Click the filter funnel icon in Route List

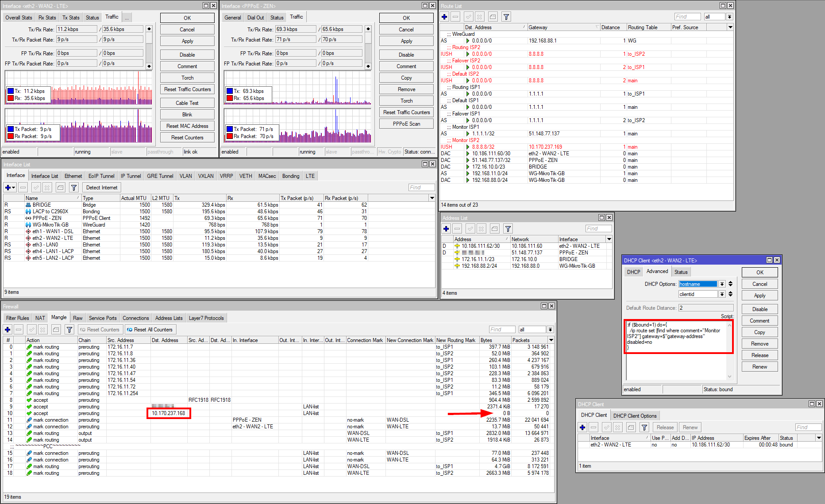[506, 17]
